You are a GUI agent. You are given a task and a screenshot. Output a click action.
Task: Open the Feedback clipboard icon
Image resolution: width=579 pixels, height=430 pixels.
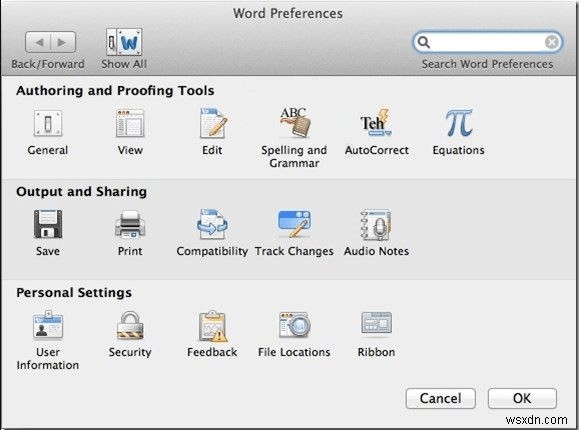[213, 326]
